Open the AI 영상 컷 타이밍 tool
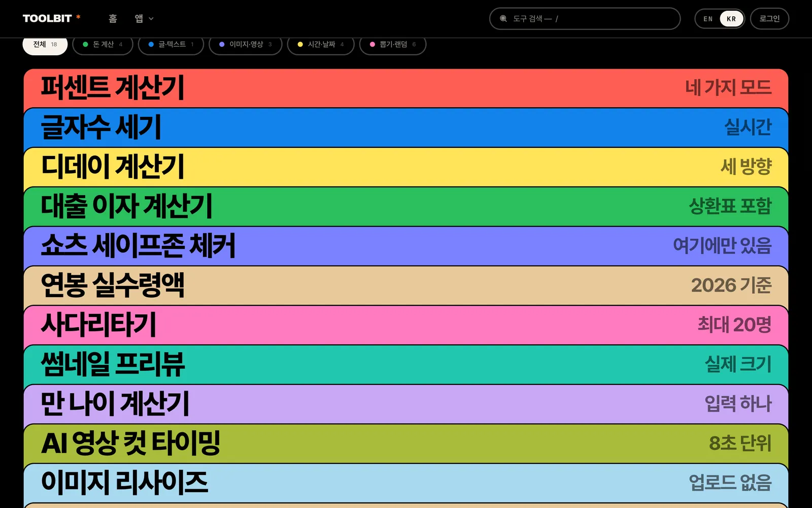 pyautogui.click(x=406, y=443)
